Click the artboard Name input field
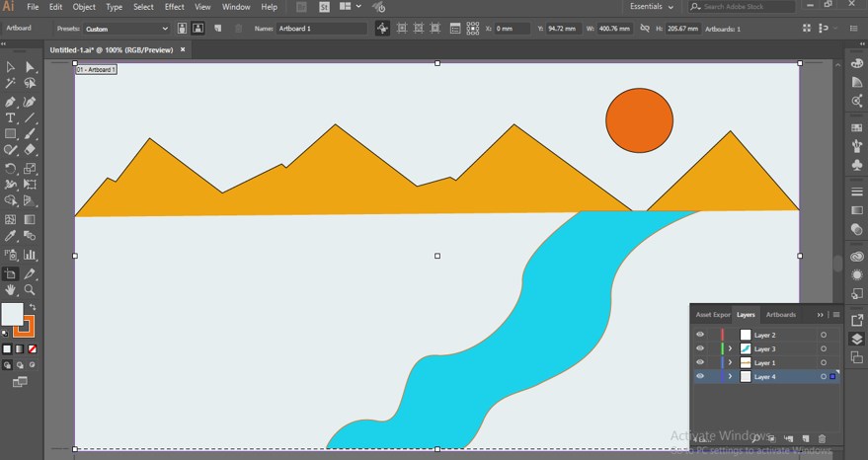This screenshot has width=868, height=460. 322,29
